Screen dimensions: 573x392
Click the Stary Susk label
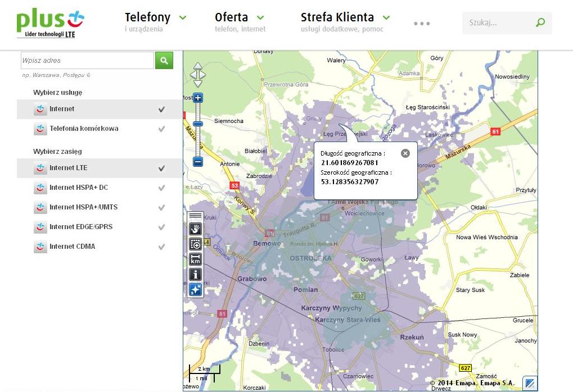(470, 290)
